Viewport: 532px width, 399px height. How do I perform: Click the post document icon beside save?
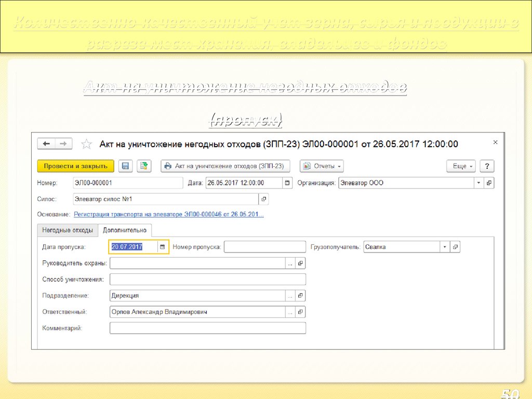tap(143, 166)
